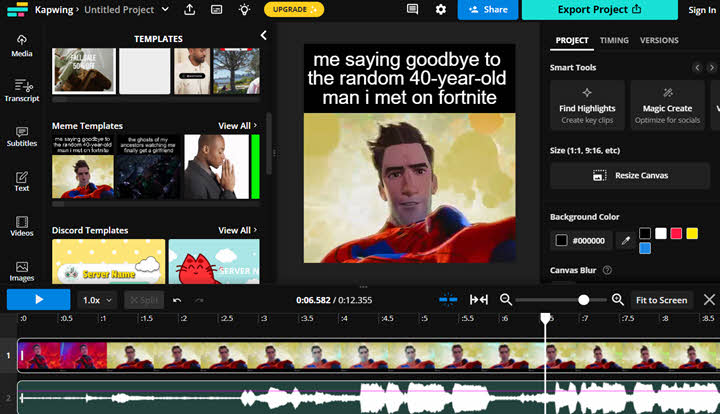Toggle fit-width timeline icon

tap(479, 299)
